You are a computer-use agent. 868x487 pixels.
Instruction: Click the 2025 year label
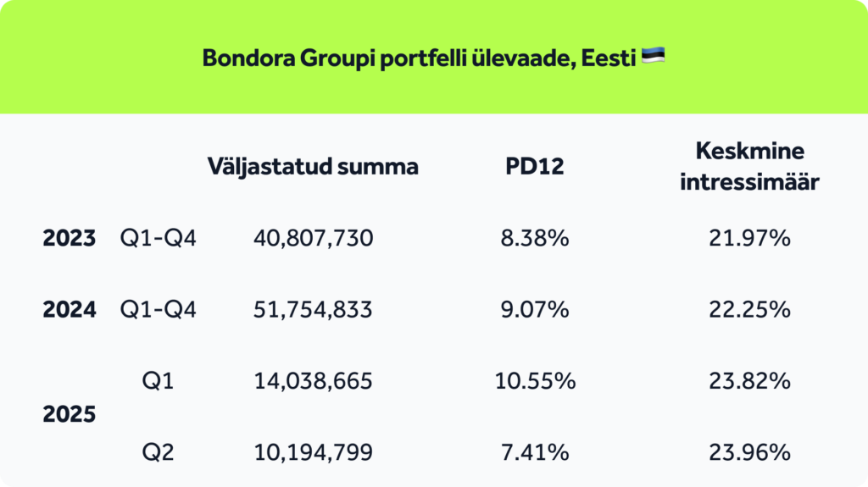click(70, 414)
